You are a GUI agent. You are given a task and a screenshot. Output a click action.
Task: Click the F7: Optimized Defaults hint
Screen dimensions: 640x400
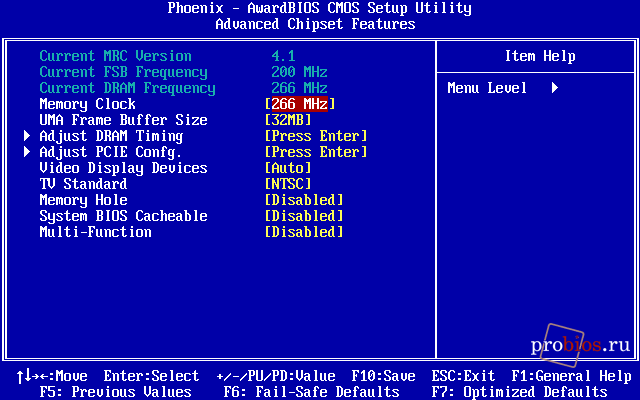tap(519, 392)
